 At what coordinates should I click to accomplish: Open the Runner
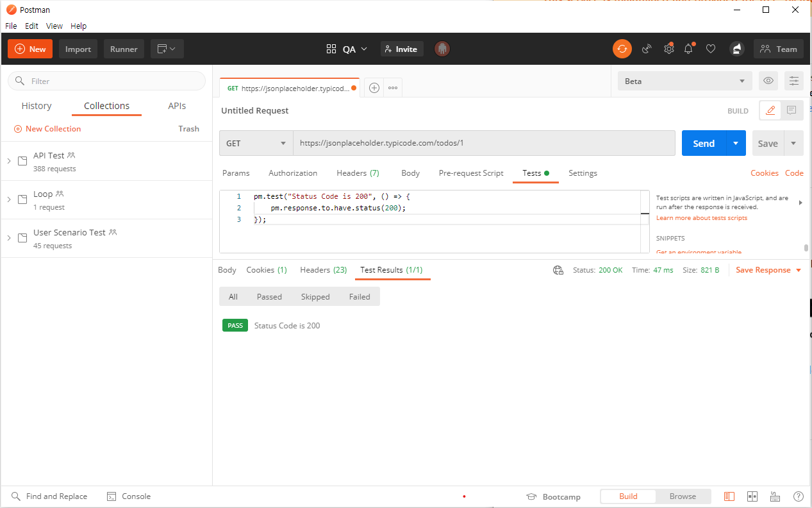click(124, 49)
